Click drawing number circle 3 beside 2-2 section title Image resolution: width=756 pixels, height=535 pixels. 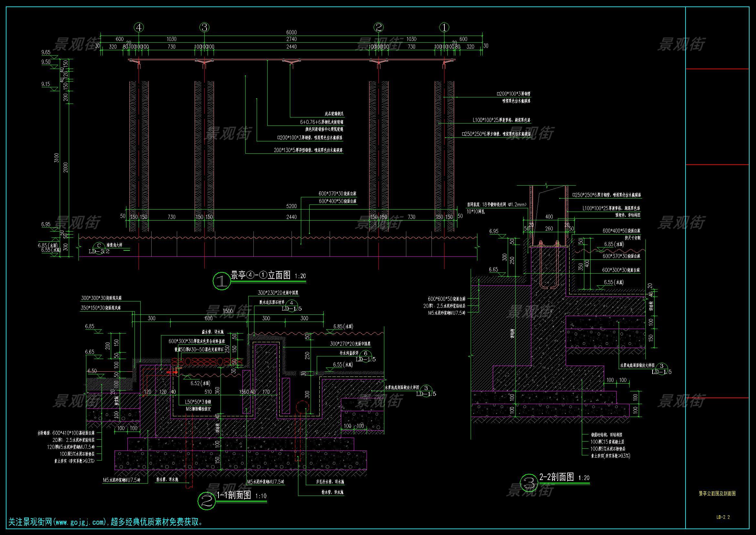click(x=528, y=483)
